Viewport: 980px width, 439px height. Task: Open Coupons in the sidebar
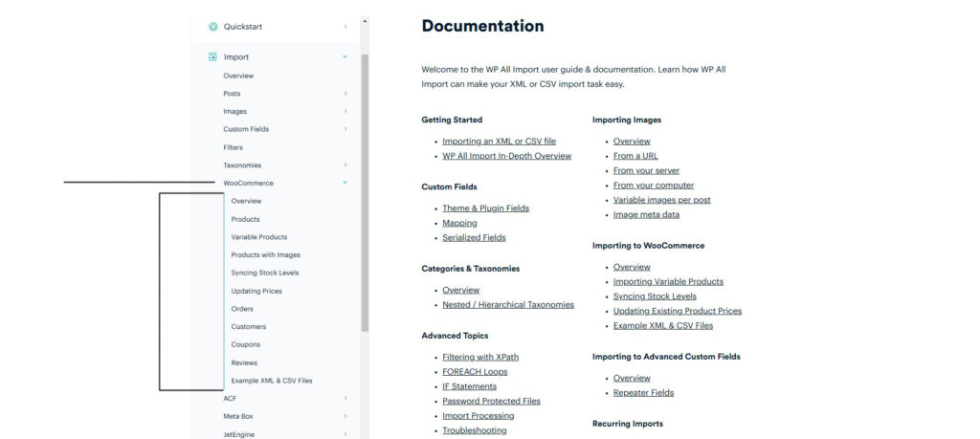click(x=246, y=344)
